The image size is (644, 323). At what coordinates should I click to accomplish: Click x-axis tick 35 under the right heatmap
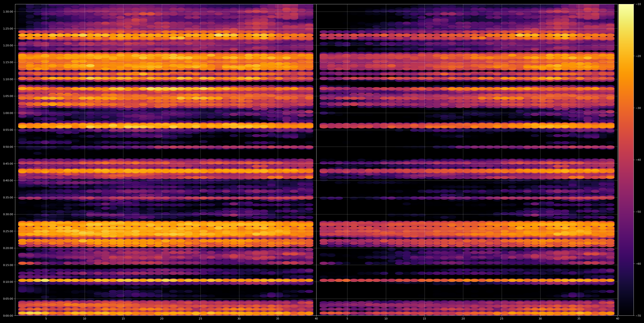point(579,319)
